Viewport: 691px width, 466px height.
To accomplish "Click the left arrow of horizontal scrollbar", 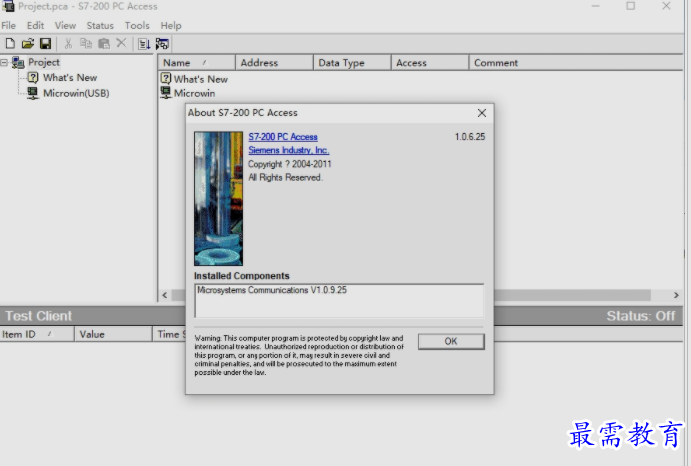I will coord(165,295).
